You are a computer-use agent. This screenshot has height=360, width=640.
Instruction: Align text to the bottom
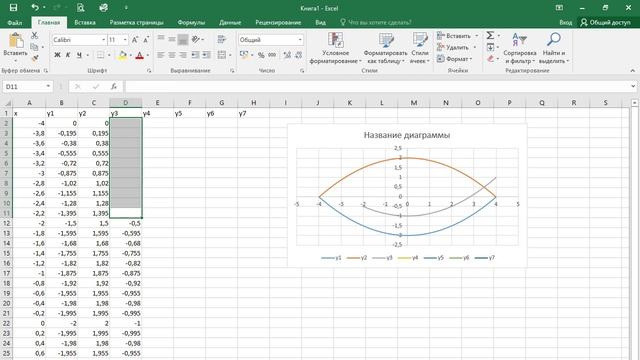point(183,40)
